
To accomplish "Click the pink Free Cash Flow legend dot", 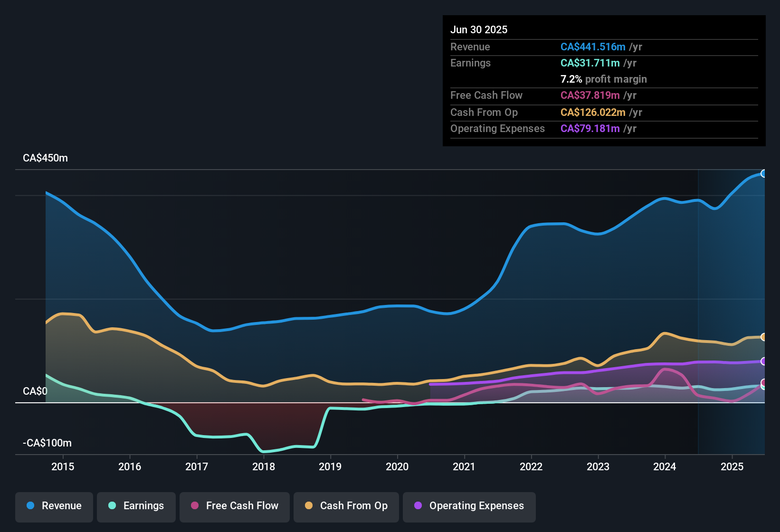I will [195, 505].
